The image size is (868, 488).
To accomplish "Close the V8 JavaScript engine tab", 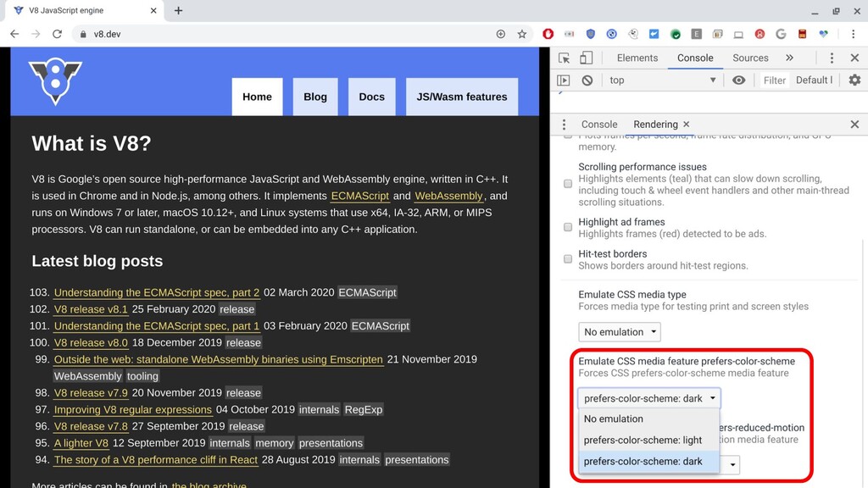I will (153, 10).
